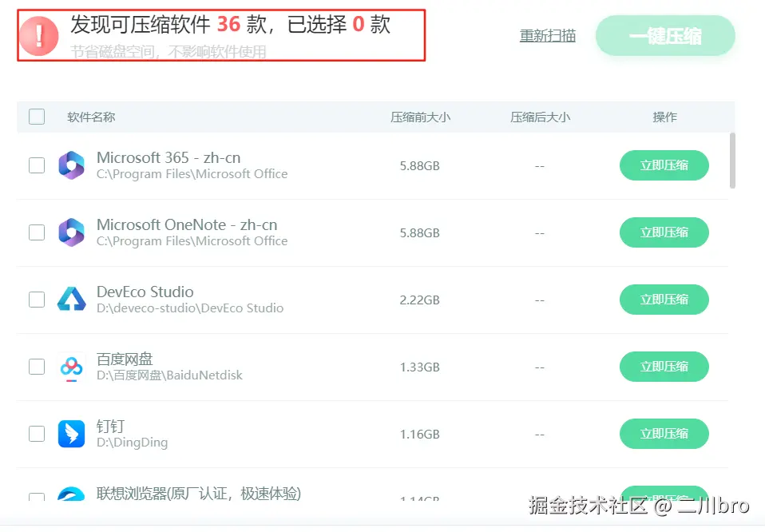The width and height of the screenshot is (765, 532).
Task: Click the 压缩后大小 column header
Action: coord(540,117)
